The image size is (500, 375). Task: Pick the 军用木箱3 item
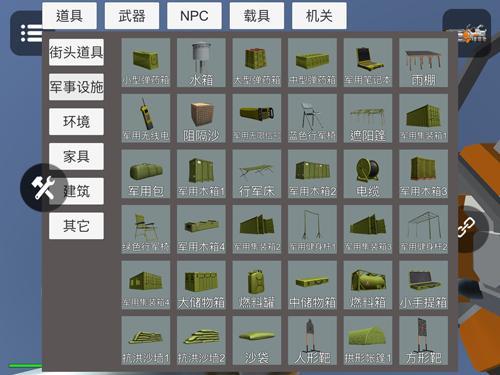[x=423, y=174]
